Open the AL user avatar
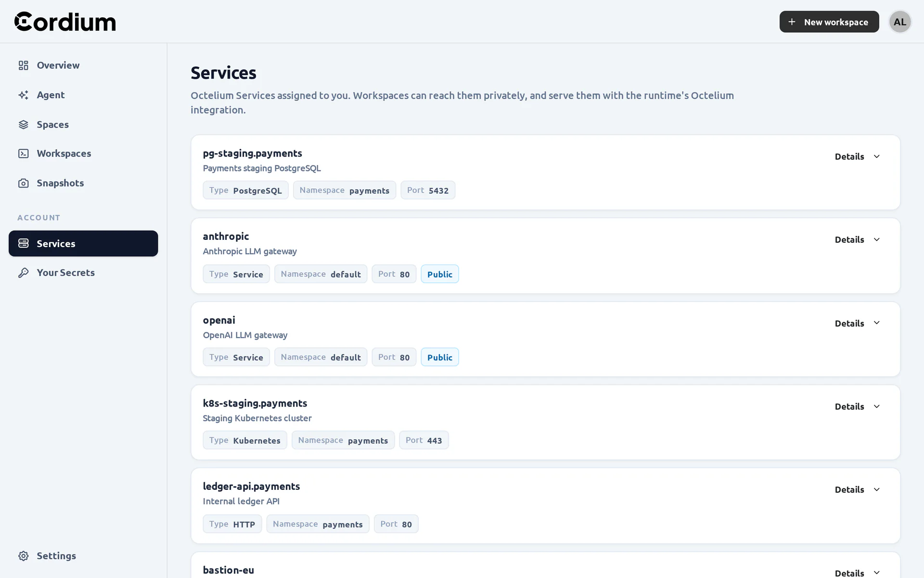 pos(899,22)
